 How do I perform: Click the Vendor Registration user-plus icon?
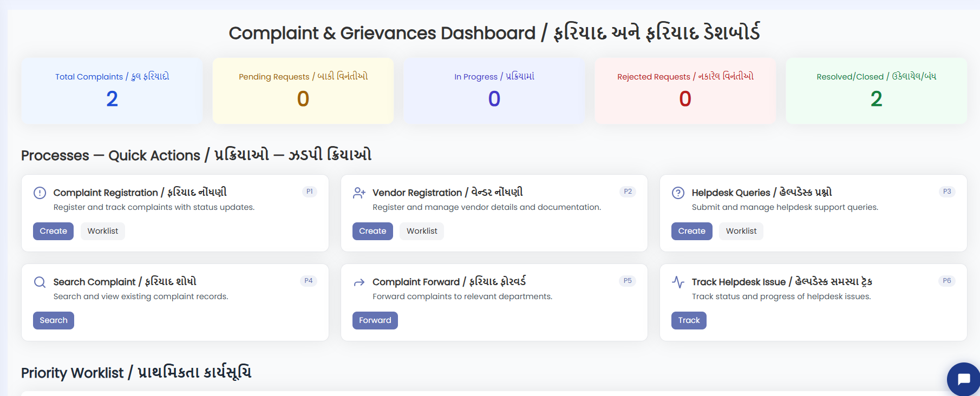click(x=359, y=193)
